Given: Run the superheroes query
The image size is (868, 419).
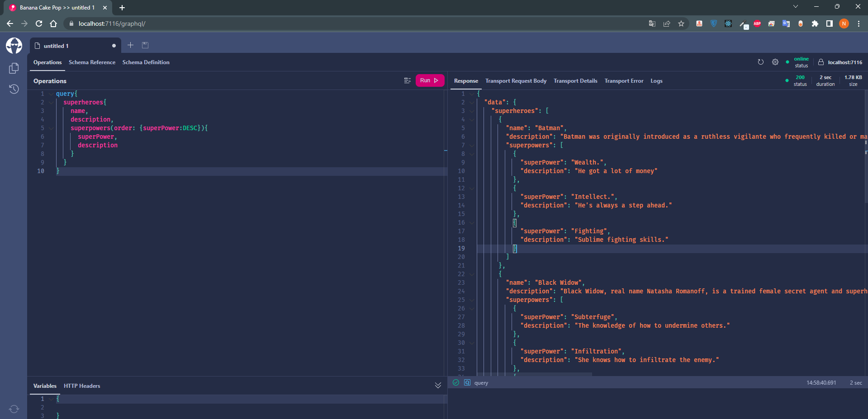Looking at the screenshot, I should [429, 80].
